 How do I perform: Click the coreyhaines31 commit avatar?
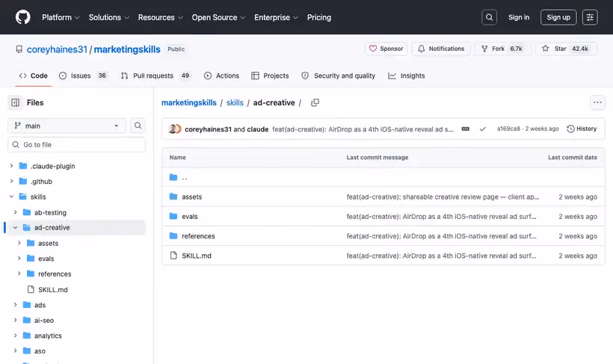(173, 129)
